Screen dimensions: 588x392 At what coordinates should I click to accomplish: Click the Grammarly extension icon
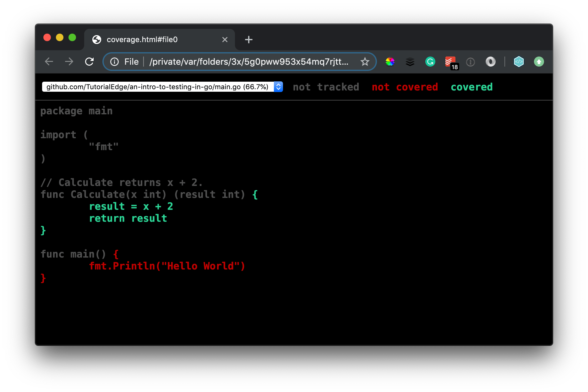tap(430, 62)
